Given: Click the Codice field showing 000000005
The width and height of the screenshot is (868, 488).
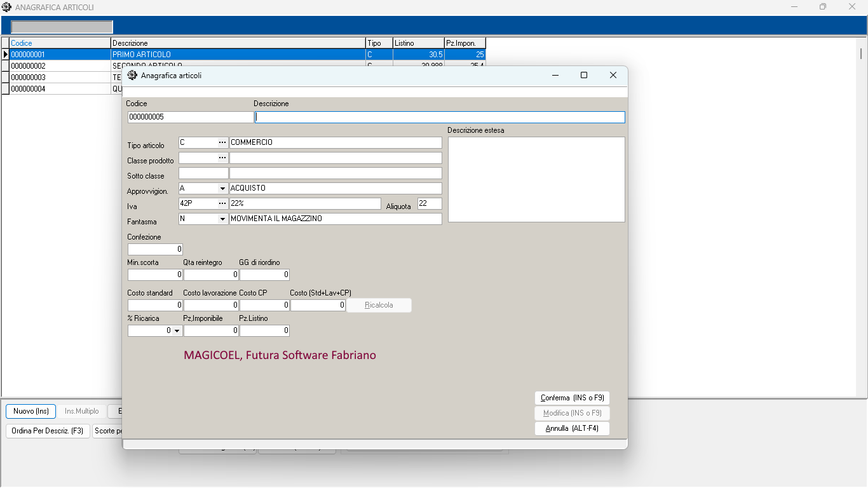Looking at the screenshot, I should [x=191, y=117].
